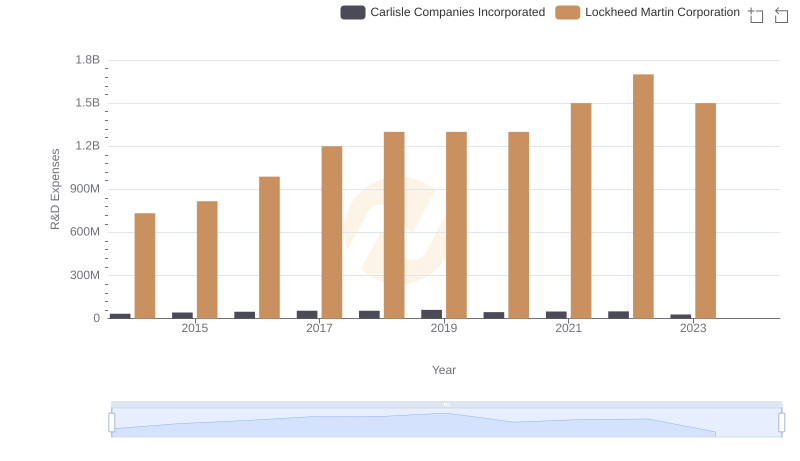800x461 pixels.
Task: Click the zoom reset icon
Action: (x=781, y=15)
